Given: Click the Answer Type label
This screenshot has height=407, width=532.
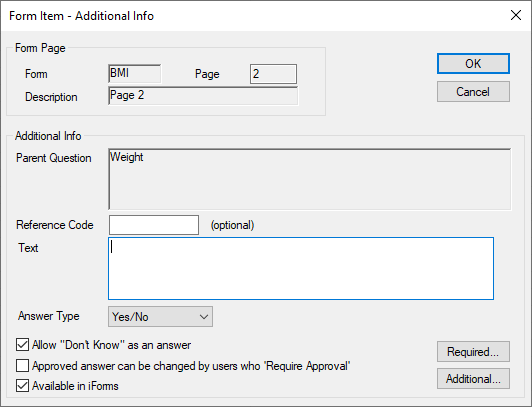Looking at the screenshot, I should pos(49,316).
